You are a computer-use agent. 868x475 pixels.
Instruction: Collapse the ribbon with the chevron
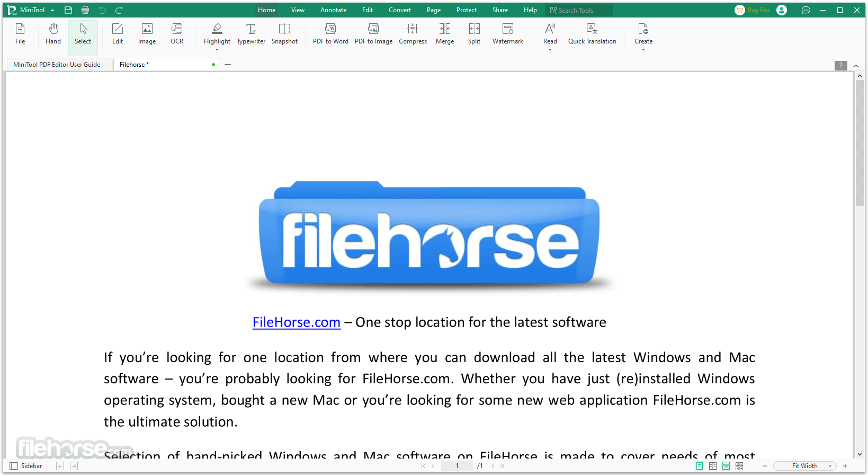856,65
